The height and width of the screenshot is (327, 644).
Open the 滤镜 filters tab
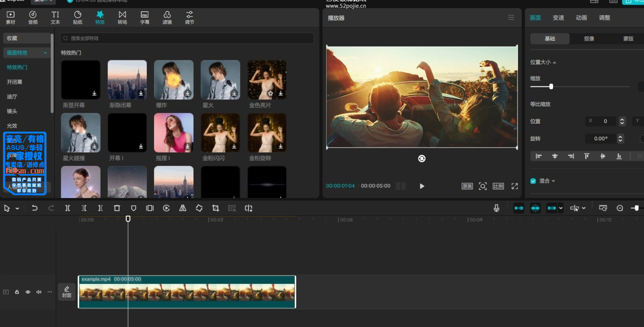click(167, 18)
